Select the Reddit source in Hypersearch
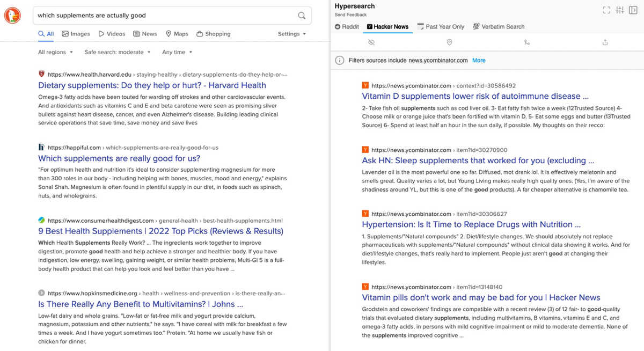 pyautogui.click(x=347, y=27)
